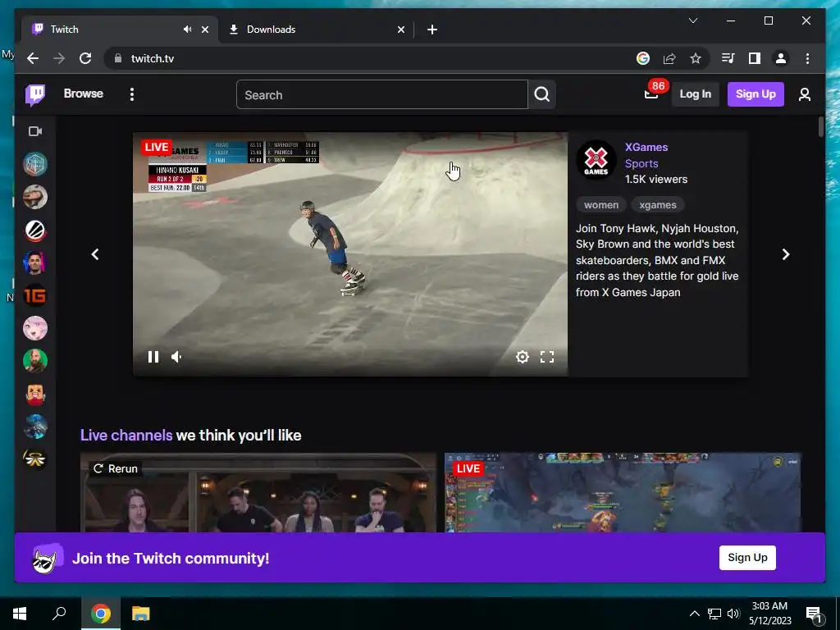Screen dimensions: 840x630
Task: Click the browser back arrow
Action: point(33,58)
